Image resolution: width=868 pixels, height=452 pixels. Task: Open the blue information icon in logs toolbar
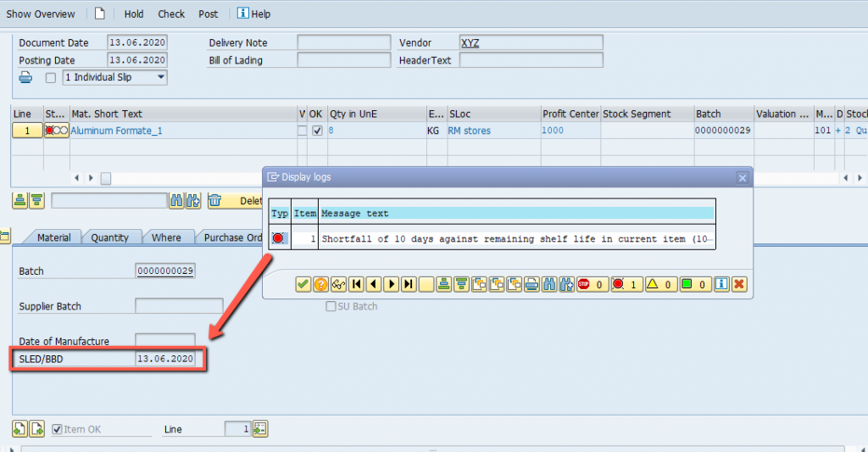pos(721,285)
